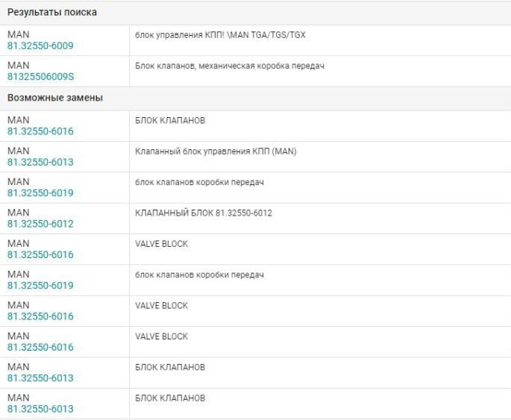Open 81.32550-6016 link in first VALVE BLOCK row
Viewport: 511px width, 420px height.
pyautogui.click(x=40, y=254)
